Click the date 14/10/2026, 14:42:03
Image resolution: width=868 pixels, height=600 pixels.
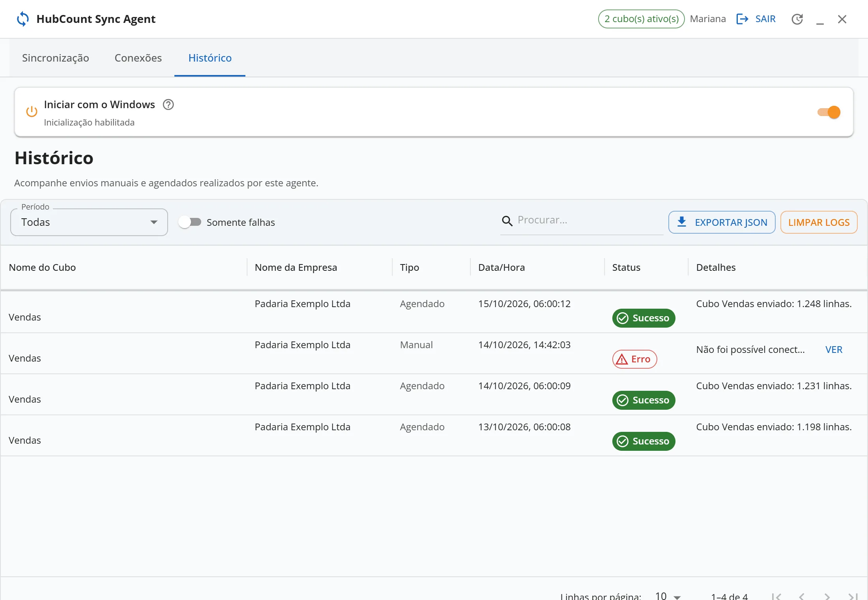524,345
